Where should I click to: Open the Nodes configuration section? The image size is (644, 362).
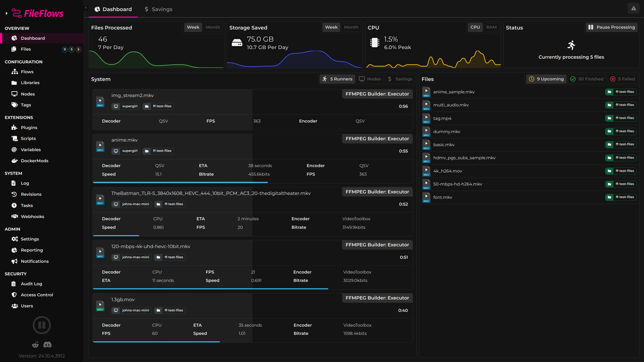28,94
